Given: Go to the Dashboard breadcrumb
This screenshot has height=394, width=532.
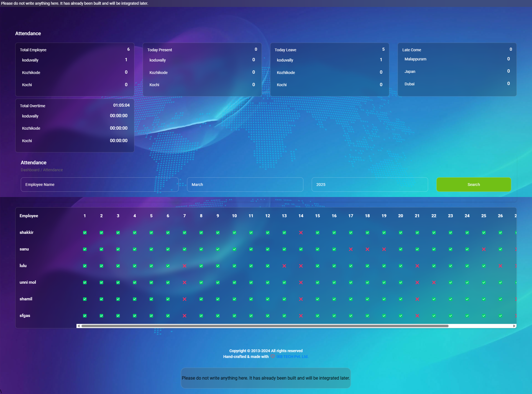Looking at the screenshot, I should [30, 170].
